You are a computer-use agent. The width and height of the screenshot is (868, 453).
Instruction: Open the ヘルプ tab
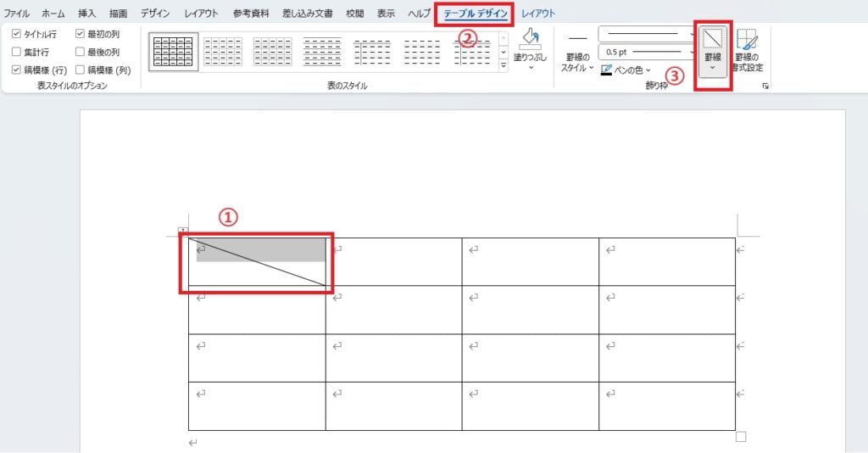point(419,14)
